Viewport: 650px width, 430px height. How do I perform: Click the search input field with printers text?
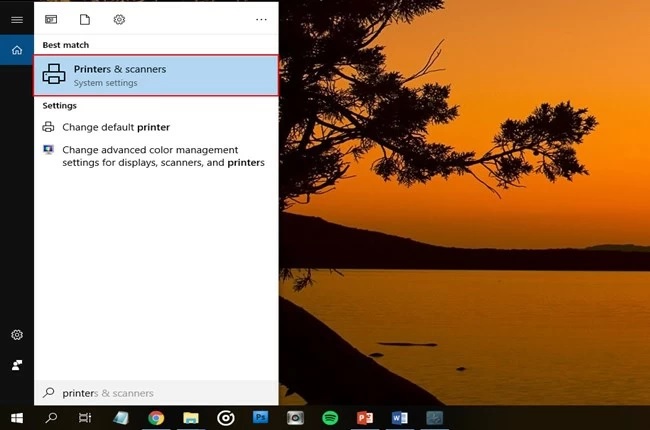pos(156,393)
